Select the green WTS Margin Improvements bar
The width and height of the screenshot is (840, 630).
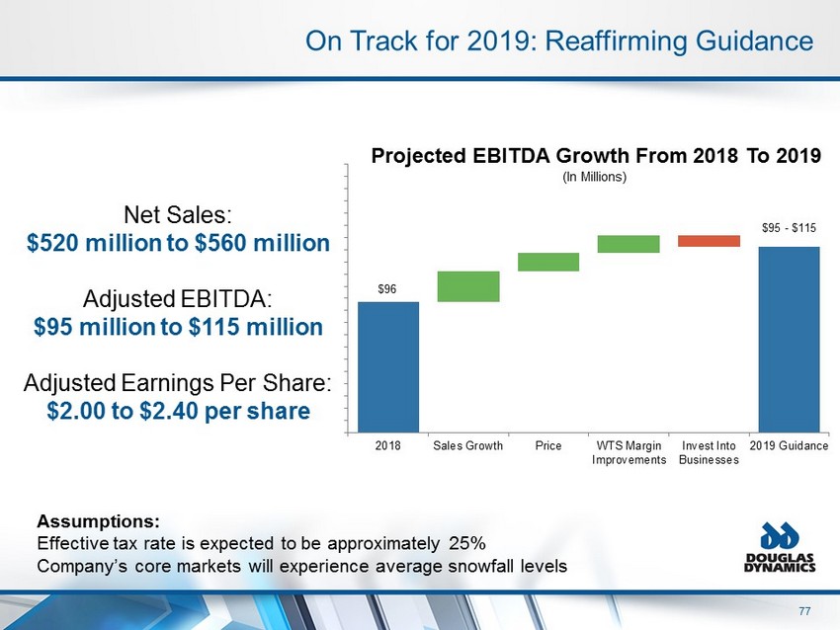(628, 244)
